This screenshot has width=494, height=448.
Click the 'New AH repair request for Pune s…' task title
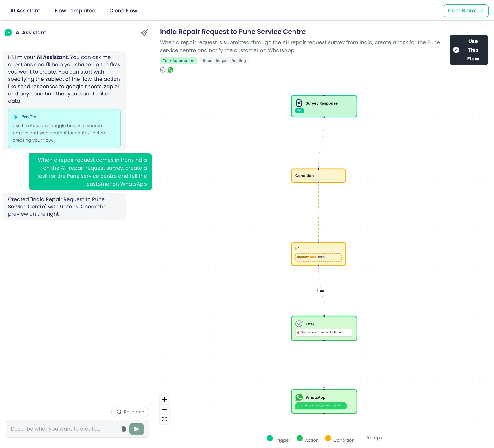pos(324,333)
